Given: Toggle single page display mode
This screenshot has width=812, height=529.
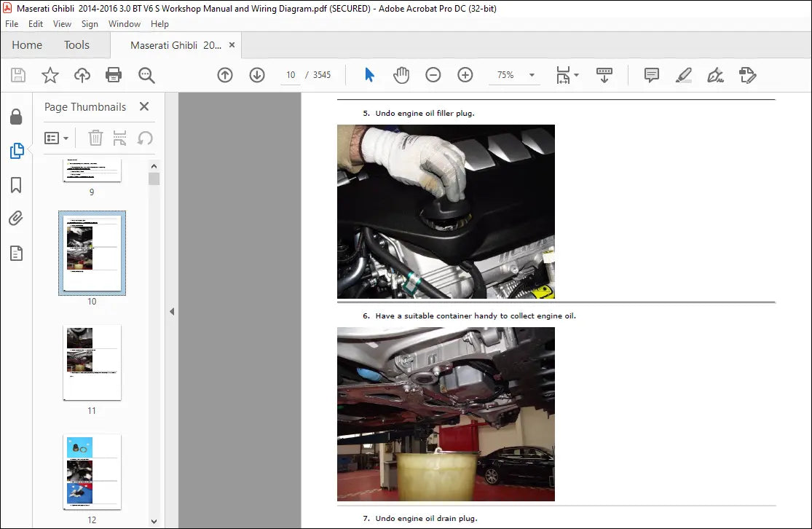Looking at the screenshot, I should (x=604, y=74).
